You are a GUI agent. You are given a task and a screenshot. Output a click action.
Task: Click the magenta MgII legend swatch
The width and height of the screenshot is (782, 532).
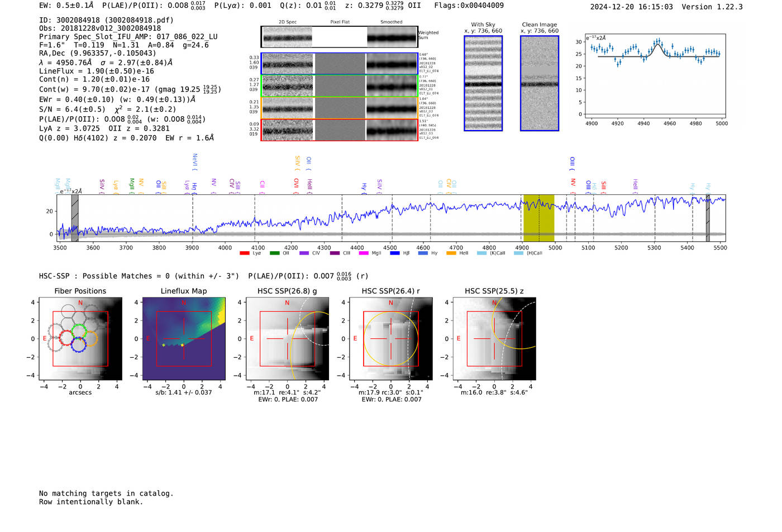[x=364, y=253]
